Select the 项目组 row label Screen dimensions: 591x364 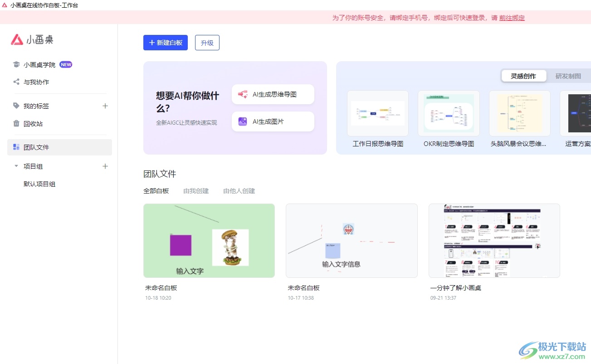coord(33,166)
